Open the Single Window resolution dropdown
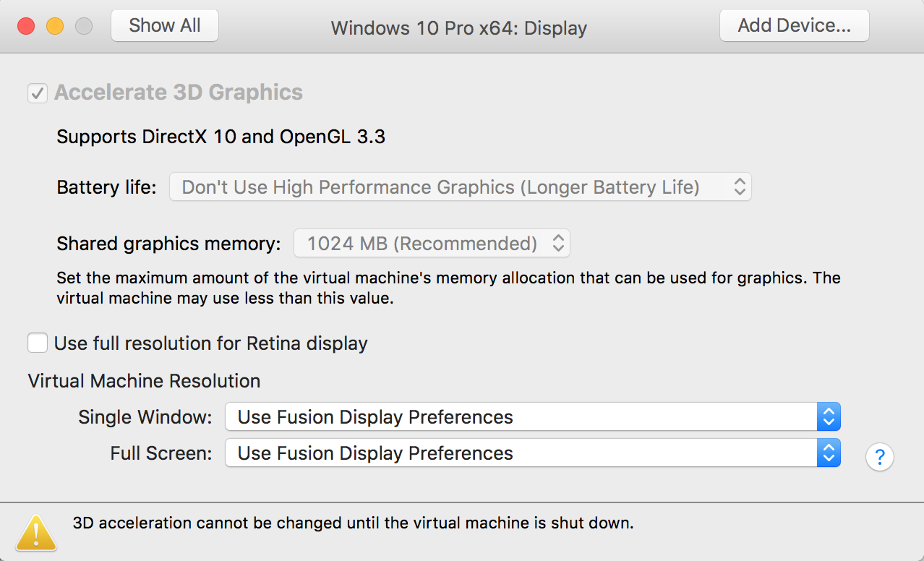The width and height of the screenshot is (924, 561). click(x=533, y=417)
